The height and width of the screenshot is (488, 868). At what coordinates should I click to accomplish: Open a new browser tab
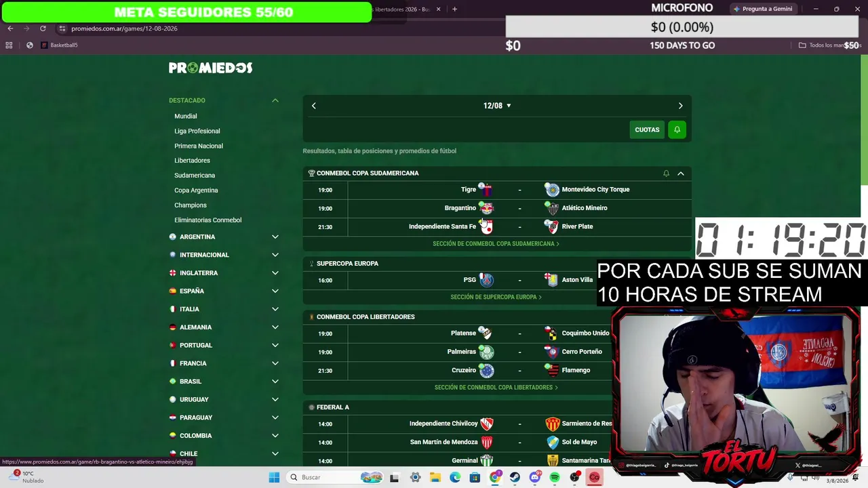[x=454, y=9]
